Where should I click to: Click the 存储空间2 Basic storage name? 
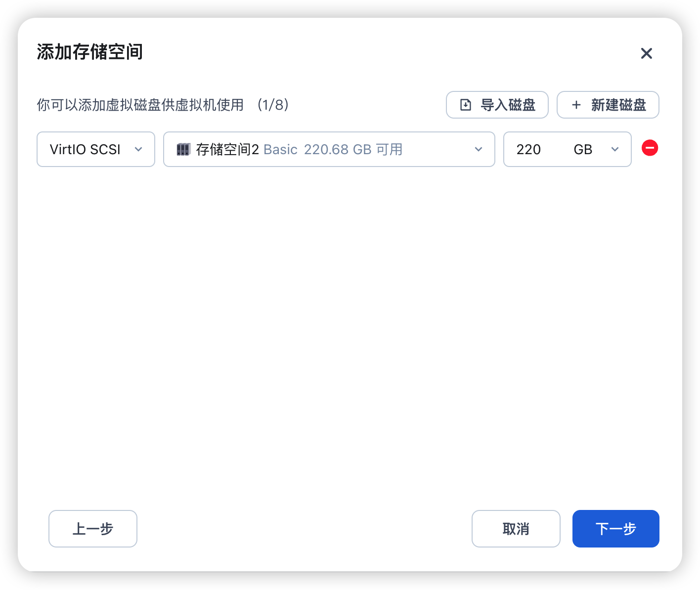[246, 149]
